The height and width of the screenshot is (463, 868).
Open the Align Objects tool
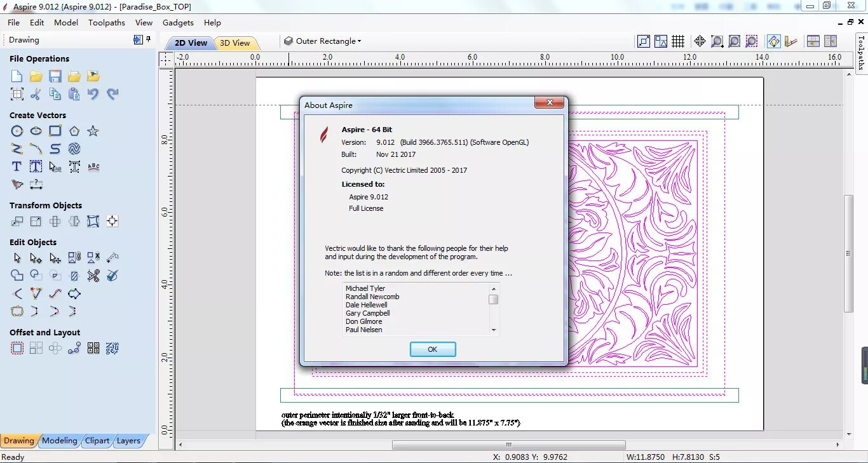pyautogui.click(x=112, y=221)
